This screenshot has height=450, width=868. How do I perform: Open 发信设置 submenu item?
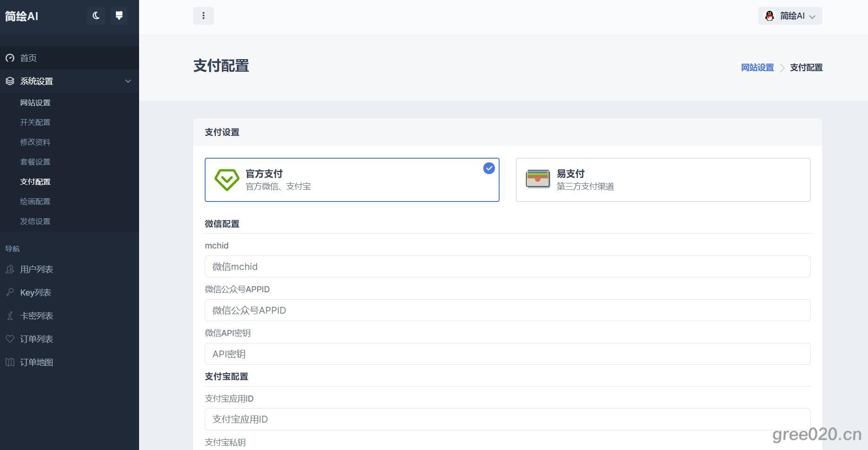(x=35, y=221)
